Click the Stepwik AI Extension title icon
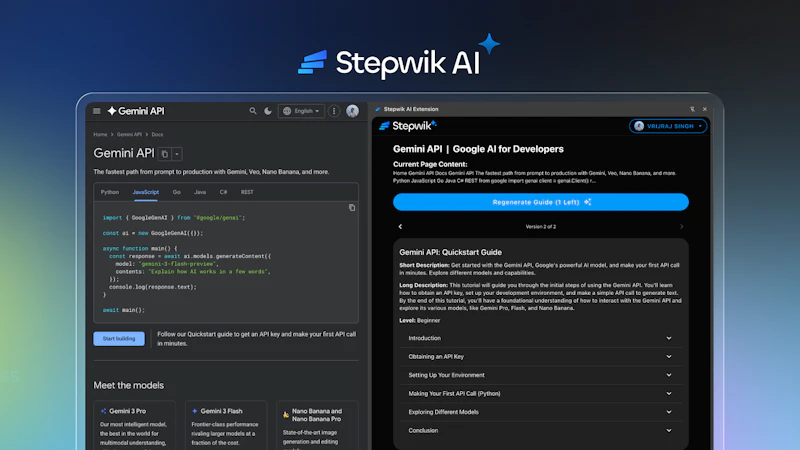Image resolution: width=800 pixels, height=450 pixels. tap(378, 109)
